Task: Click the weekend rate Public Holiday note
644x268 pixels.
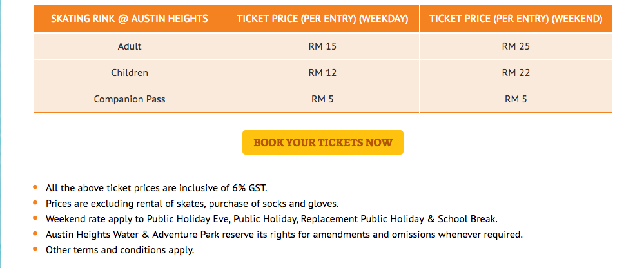Action: [x=271, y=219]
